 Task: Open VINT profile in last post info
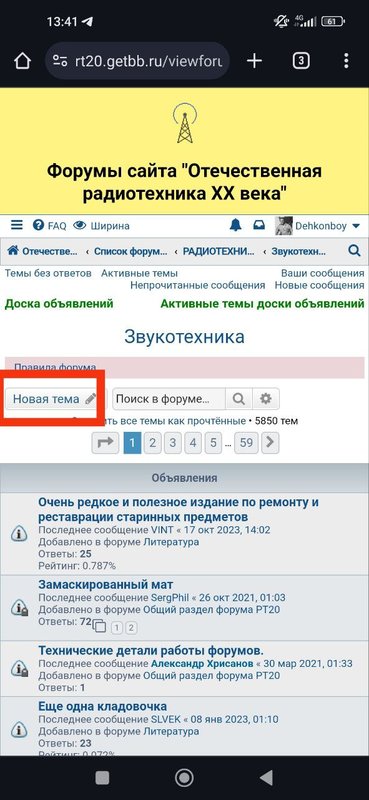click(x=161, y=530)
